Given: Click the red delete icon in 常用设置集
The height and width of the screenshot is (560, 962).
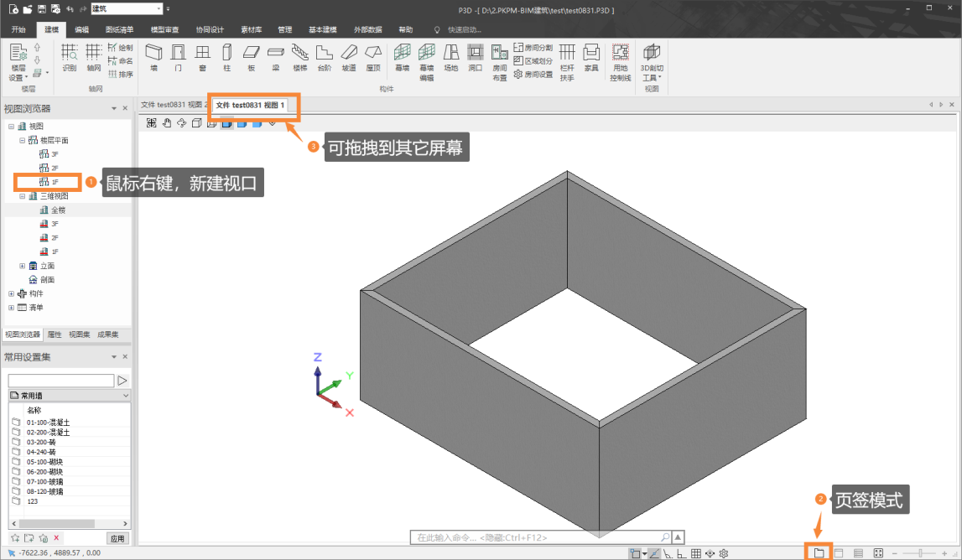Looking at the screenshot, I should click(56, 538).
